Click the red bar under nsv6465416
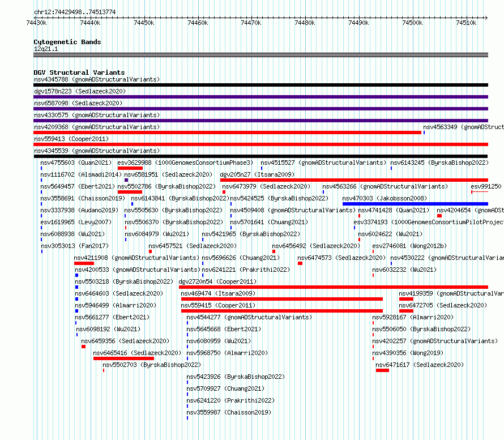504x440 pixels. tap(124, 358)
